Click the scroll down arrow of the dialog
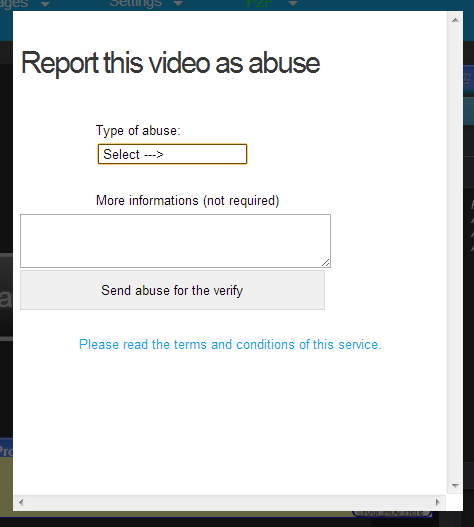Image resolution: width=474 pixels, height=527 pixels. (x=455, y=486)
